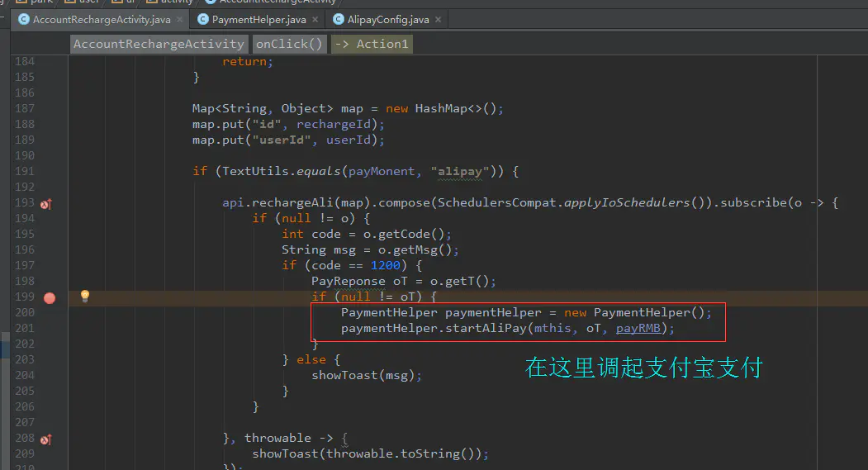This screenshot has width=868, height=470.
Task: Click line number 200 in the gutter
Action: [x=24, y=313]
